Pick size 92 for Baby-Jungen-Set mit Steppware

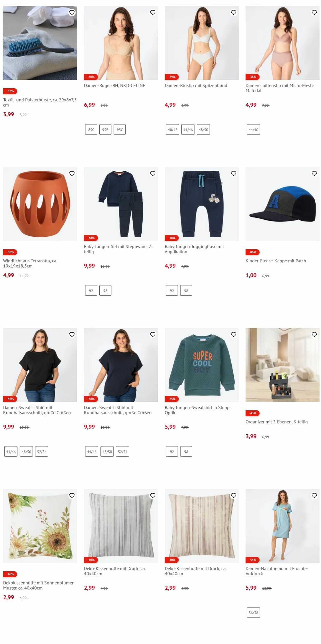(x=91, y=291)
